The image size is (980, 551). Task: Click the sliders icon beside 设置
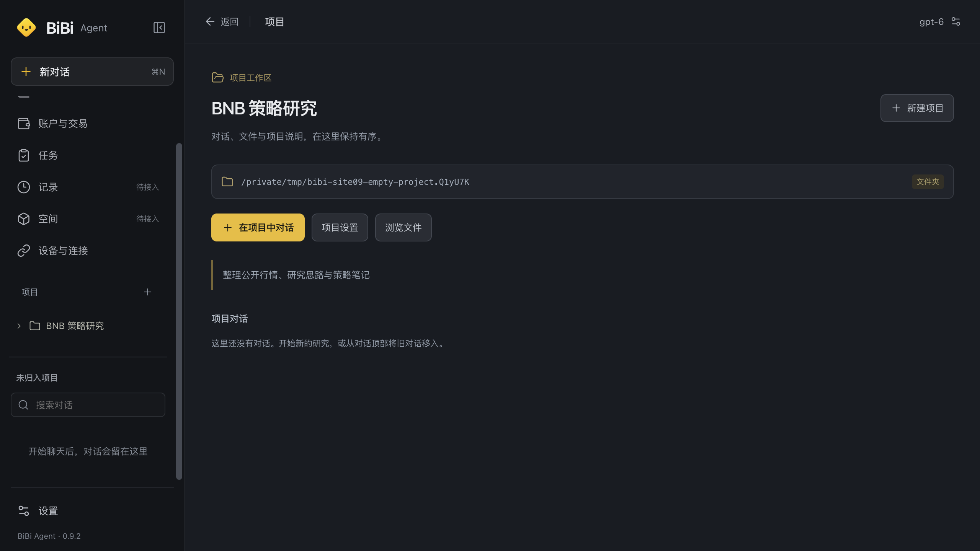[x=24, y=511]
